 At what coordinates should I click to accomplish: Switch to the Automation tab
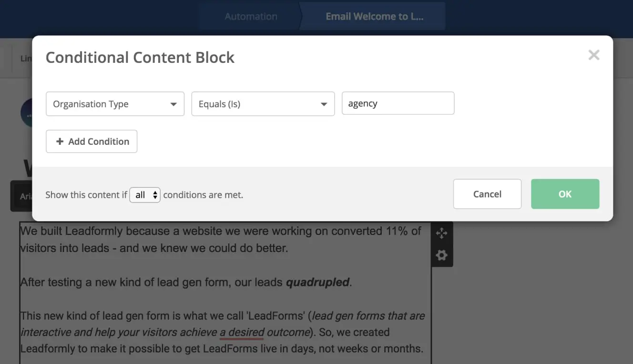click(251, 16)
